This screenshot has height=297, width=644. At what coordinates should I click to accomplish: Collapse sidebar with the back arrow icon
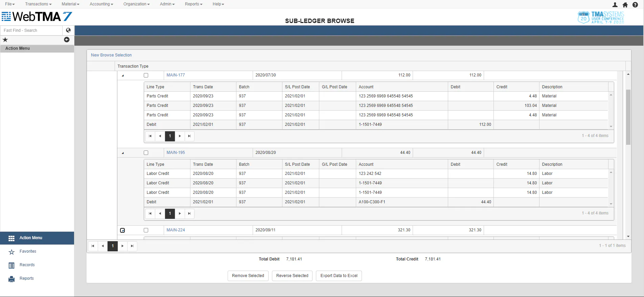67,40
